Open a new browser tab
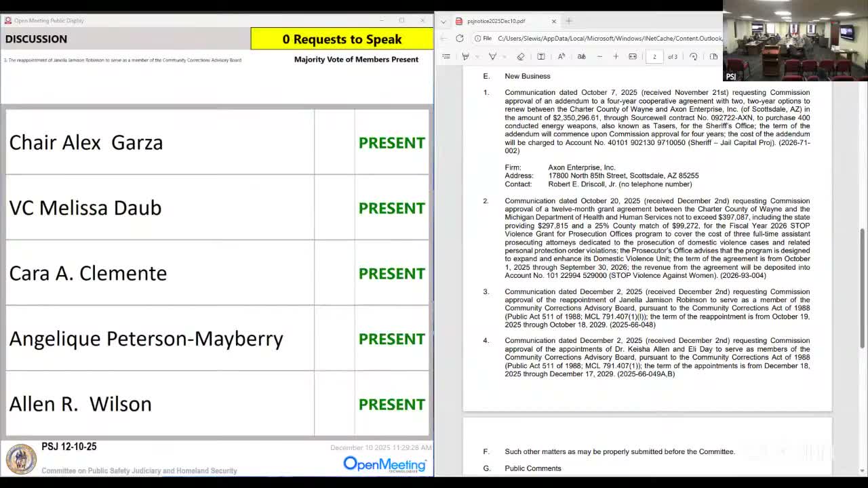This screenshot has height=488, width=868. click(569, 21)
